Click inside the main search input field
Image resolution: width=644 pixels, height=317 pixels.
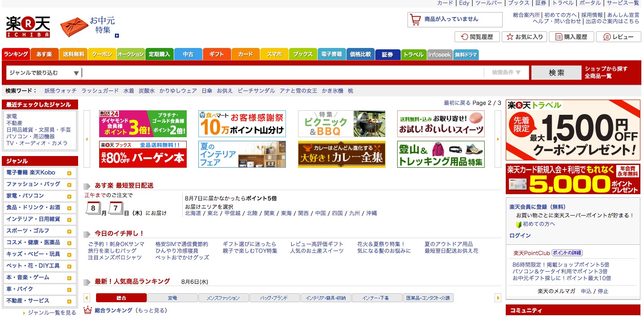coord(283,72)
